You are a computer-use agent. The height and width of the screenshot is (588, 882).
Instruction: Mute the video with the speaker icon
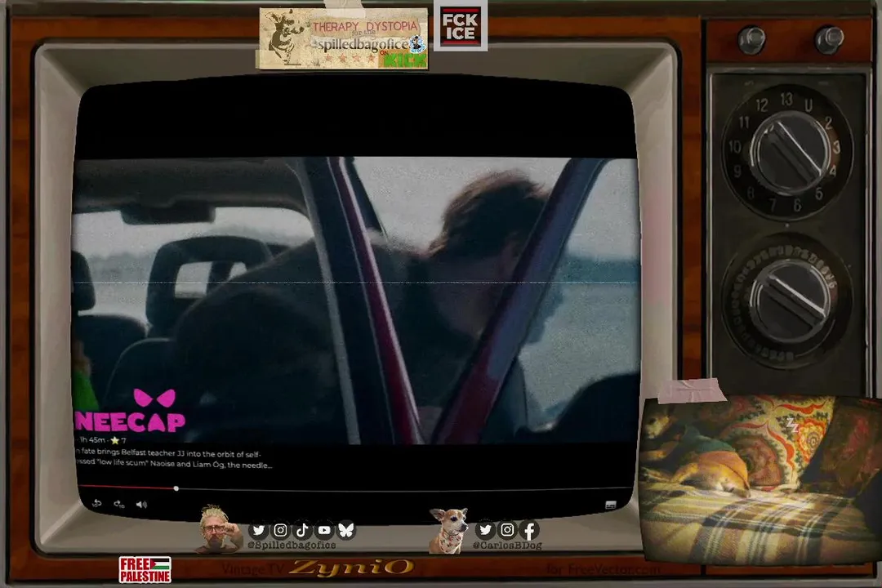pyautogui.click(x=141, y=504)
